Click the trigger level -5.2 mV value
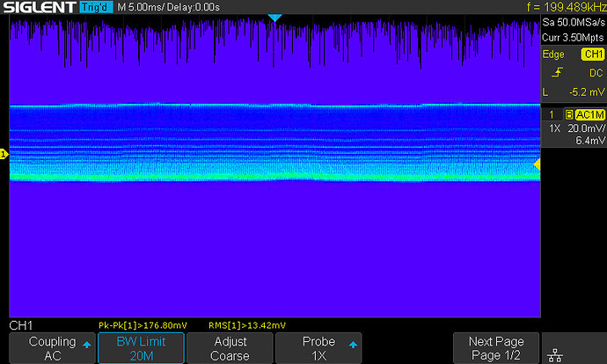607x364 pixels. coord(587,92)
